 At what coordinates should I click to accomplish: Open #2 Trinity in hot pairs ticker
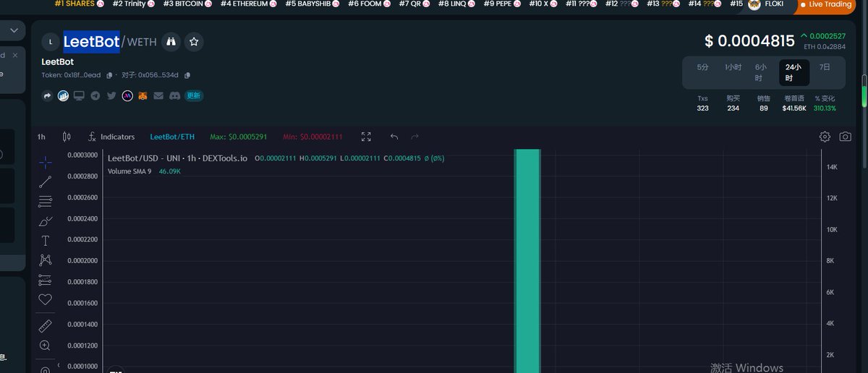pyautogui.click(x=134, y=4)
